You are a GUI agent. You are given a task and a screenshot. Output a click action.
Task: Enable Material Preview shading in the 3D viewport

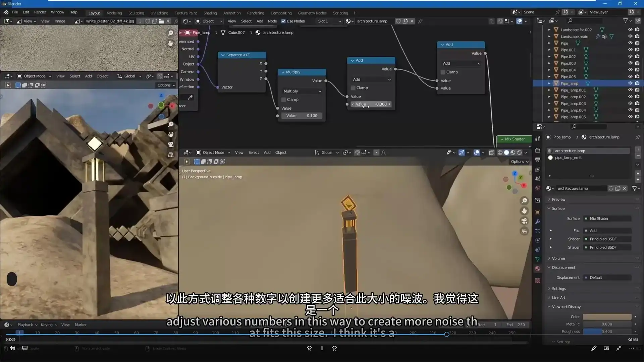click(513, 153)
